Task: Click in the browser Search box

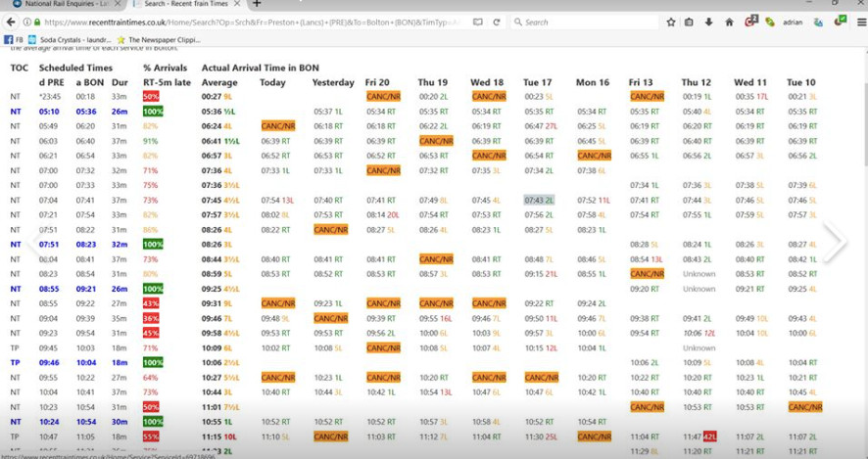Action: pos(588,22)
